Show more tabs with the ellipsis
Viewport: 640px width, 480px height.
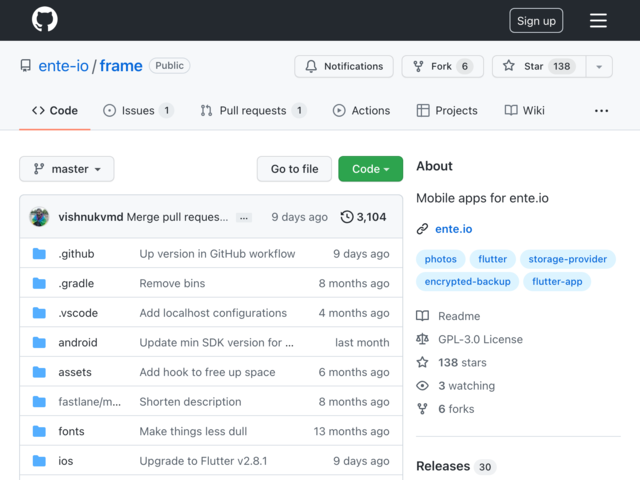click(x=601, y=111)
